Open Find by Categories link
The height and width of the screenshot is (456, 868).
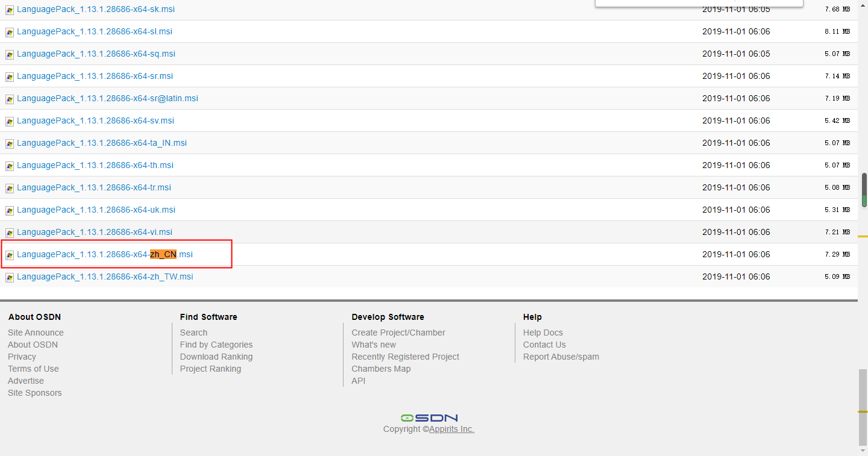click(216, 345)
